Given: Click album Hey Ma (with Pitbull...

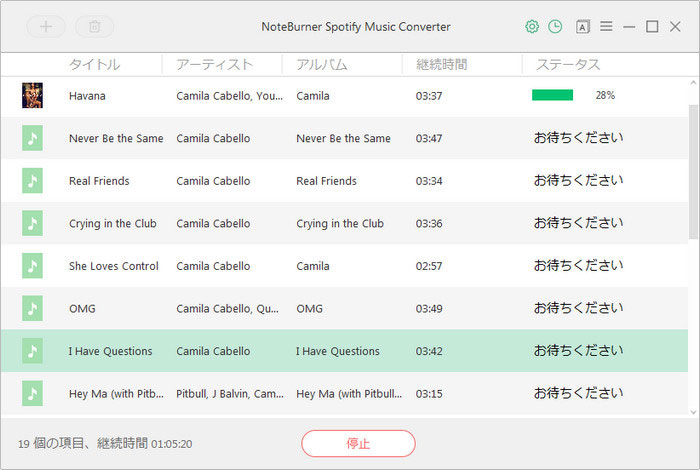Looking at the screenshot, I should point(349,394).
